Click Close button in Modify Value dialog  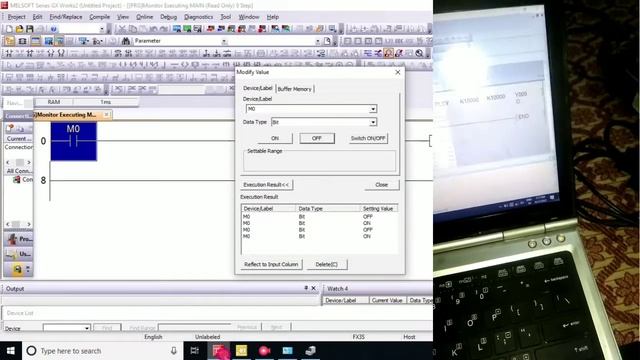point(382,184)
